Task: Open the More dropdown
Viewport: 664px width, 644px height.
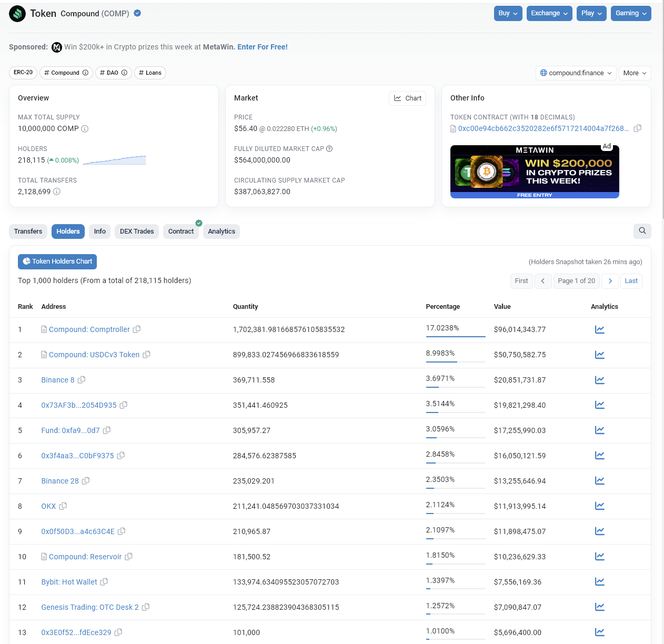Action: pyautogui.click(x=635, y=73)
